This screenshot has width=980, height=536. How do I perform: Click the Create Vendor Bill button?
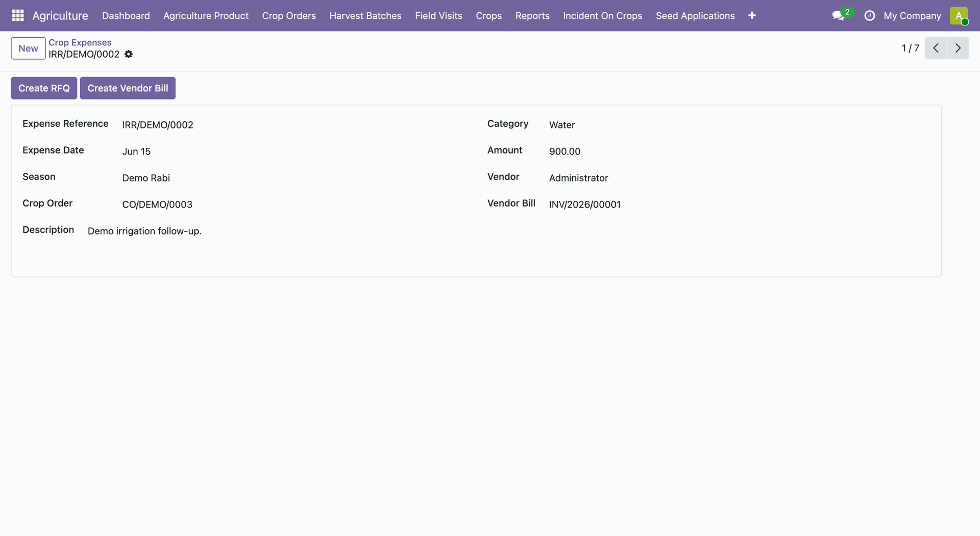point(128,88)
